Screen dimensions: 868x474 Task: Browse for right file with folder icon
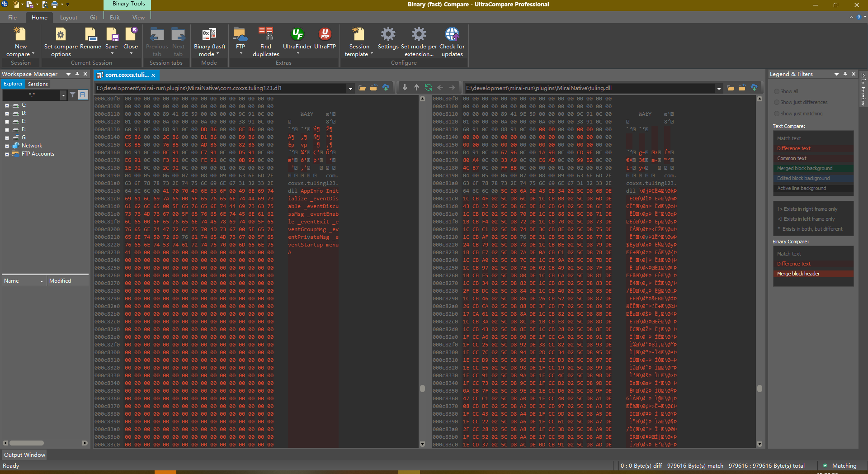(731, 88)
